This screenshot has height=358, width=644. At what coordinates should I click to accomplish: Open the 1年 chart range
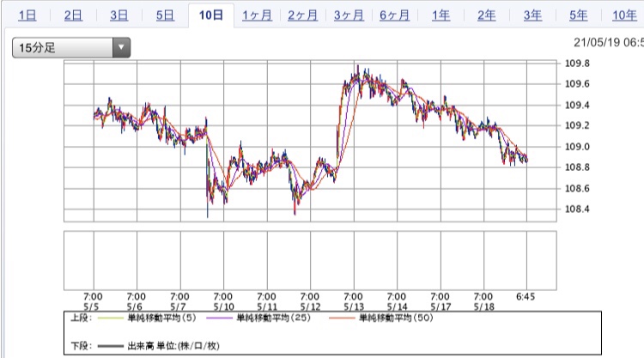click(x=440, y=15)
